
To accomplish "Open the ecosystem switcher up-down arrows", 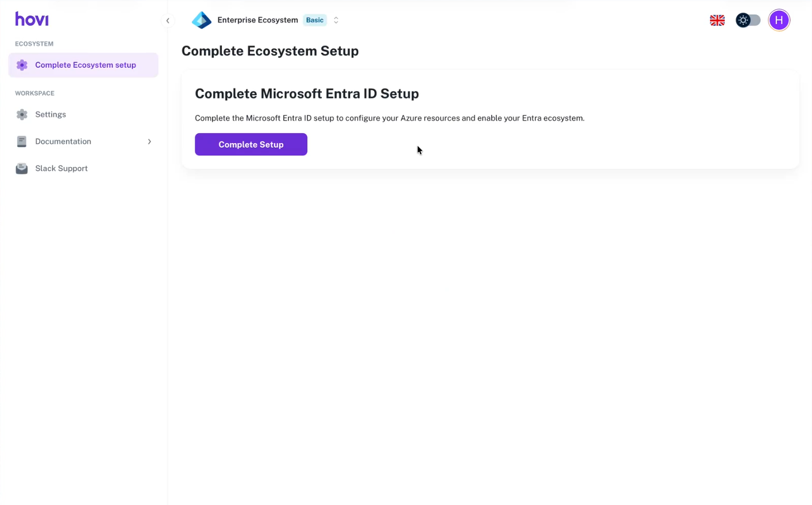I will pyautogui.click(x=336, y=20).
